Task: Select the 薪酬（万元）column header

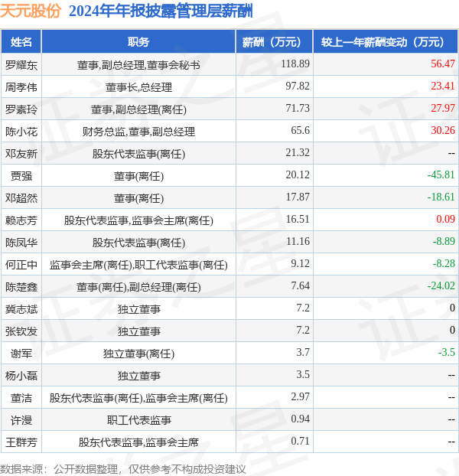Action: point(274,42)
